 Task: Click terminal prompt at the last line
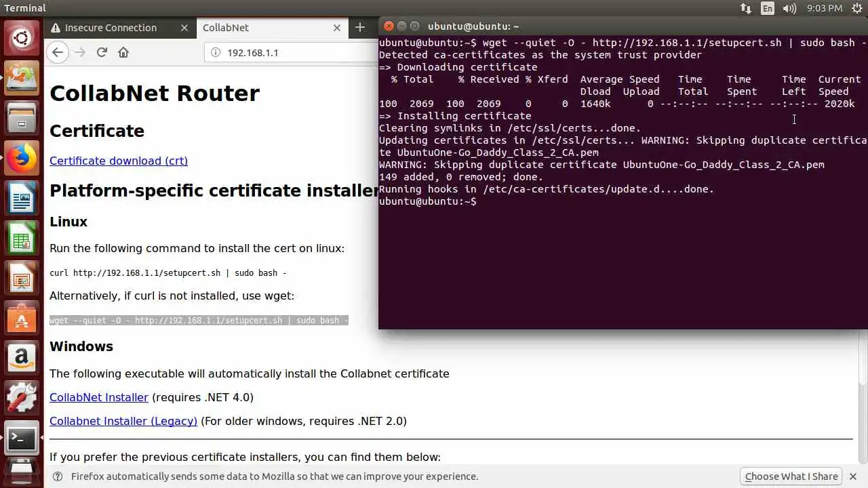tap(428, 201)
